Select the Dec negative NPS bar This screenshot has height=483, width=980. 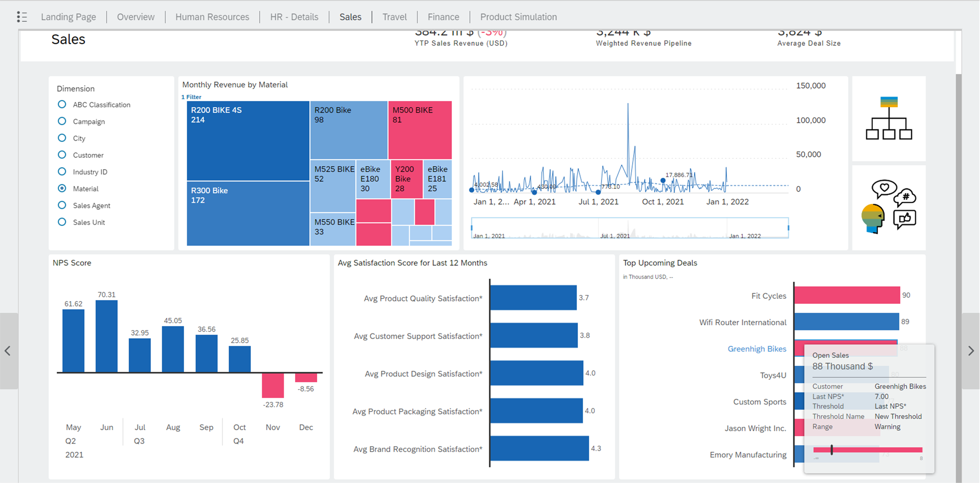[x=306, y=378]
